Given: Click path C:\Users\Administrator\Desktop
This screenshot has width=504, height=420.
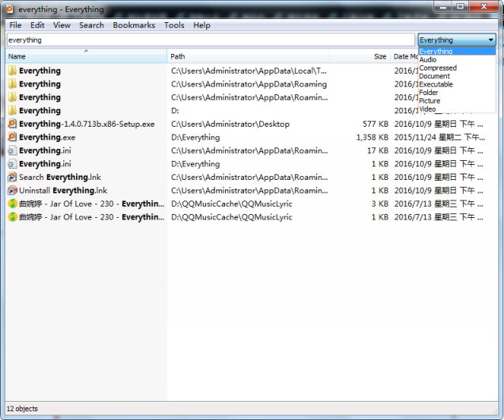Looking at the screenshot, I should [x=230, y=124].
